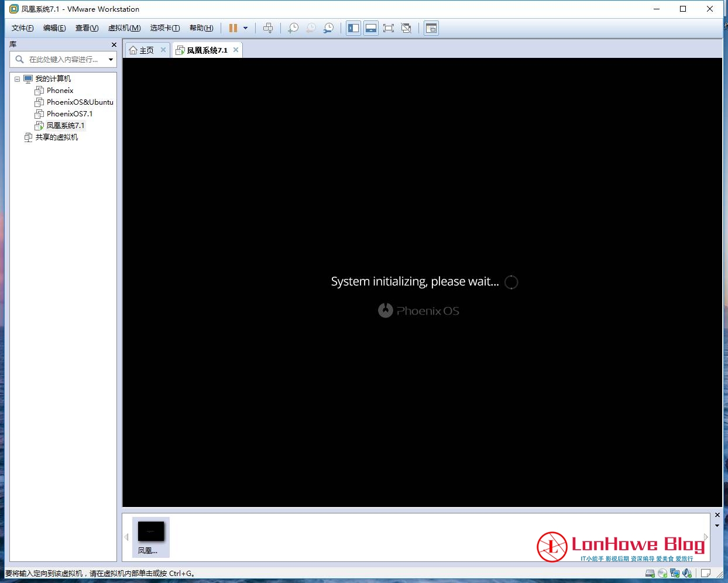728x583 pixels.
Task: Click the library search input field
Action: pyautogui.click(x=64, y=59)
